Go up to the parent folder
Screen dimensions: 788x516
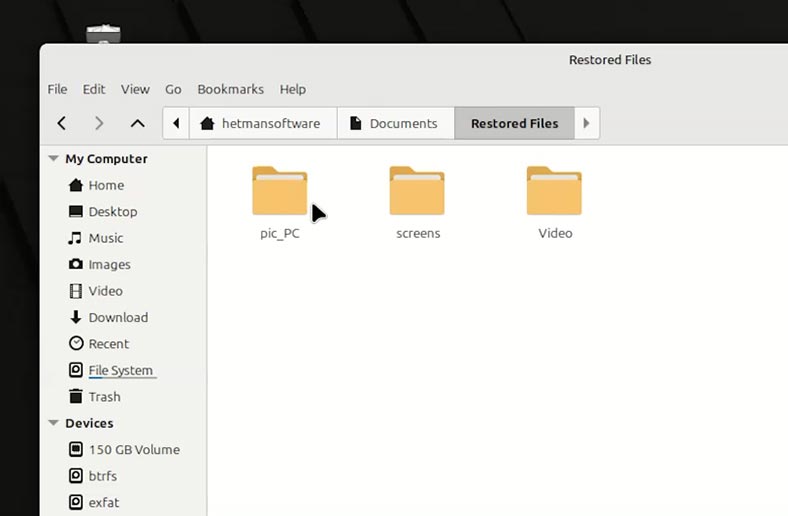(x=138, y=123)
